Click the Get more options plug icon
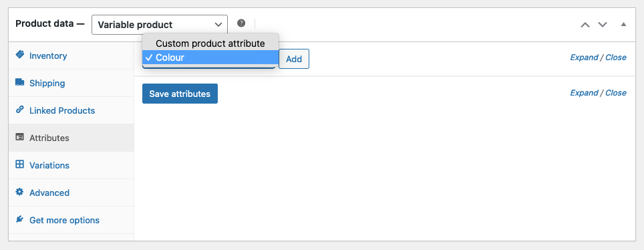 pos(20,219)
